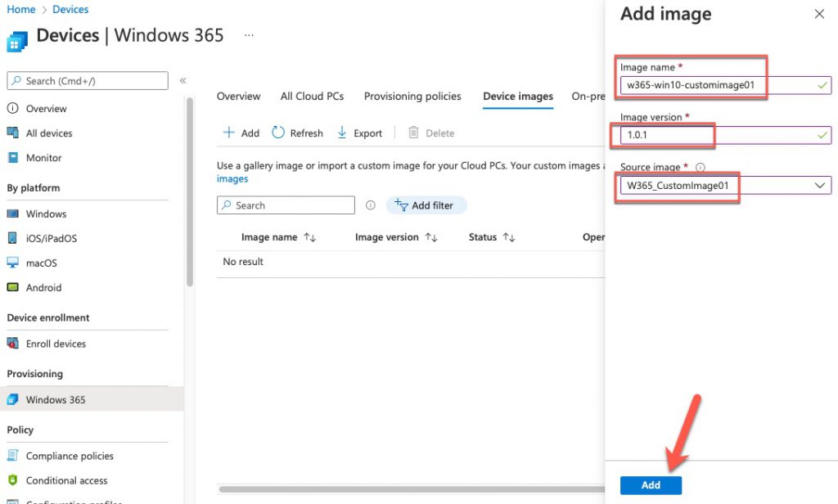Open Conditional access in sidebar
838x504 pixels.
[67, 480]
